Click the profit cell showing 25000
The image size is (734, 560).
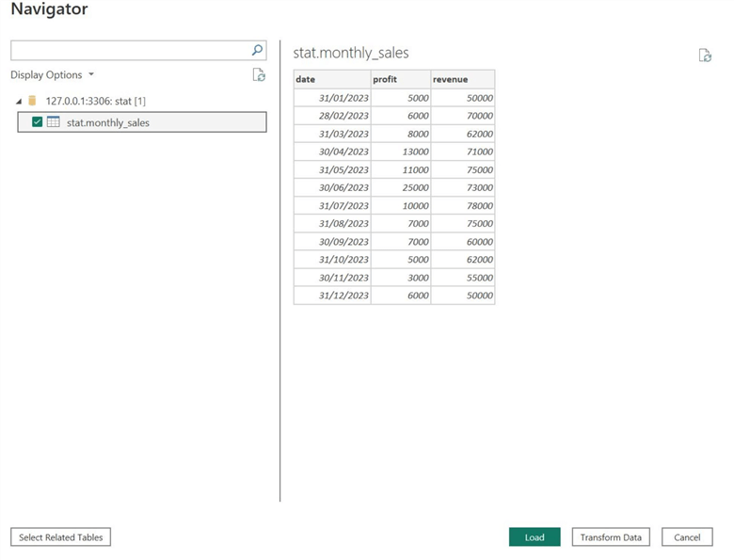pyautogui.click(x=415, y=188)
